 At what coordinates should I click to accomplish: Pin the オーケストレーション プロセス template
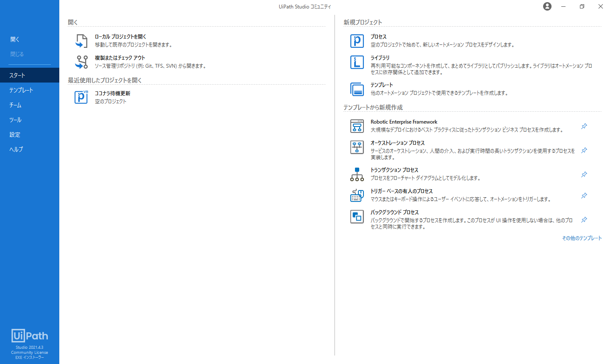coord(584,150)
